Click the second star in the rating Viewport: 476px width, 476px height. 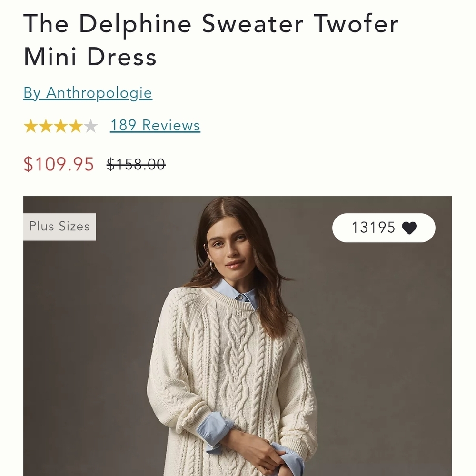[47, 125]
